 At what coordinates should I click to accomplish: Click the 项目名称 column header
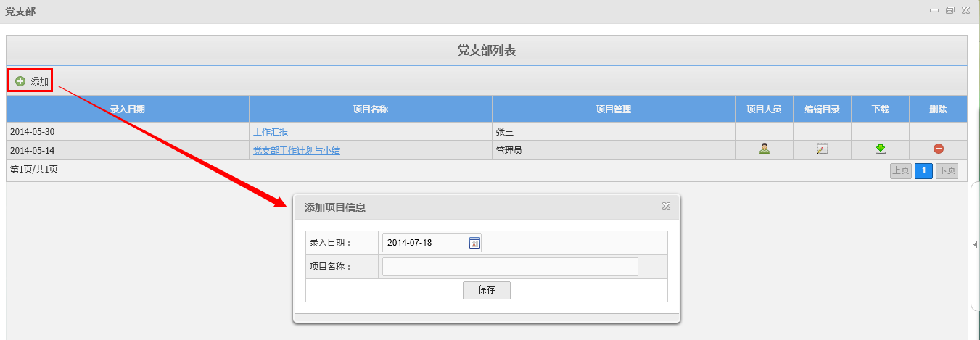click(370, 109)
